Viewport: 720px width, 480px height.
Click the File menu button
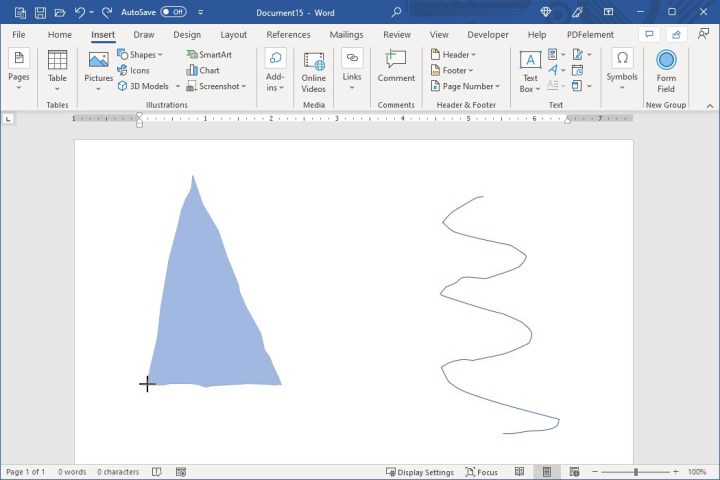coord(19,35)
